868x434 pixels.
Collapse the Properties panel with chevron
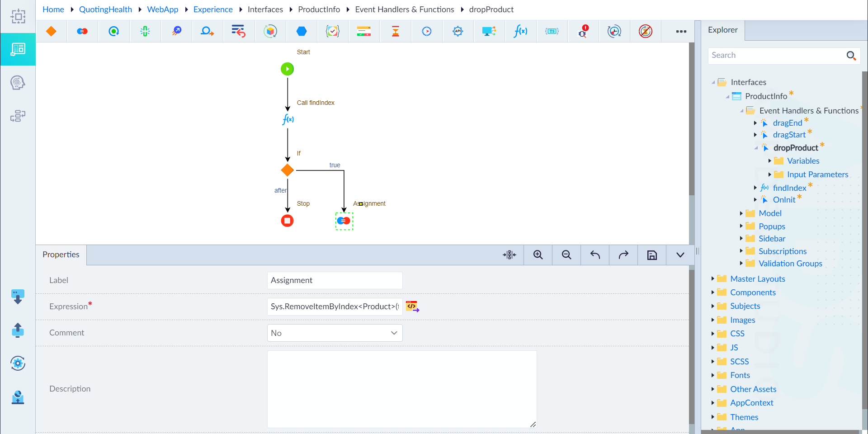pyautogui.click(x=680, y=255)
